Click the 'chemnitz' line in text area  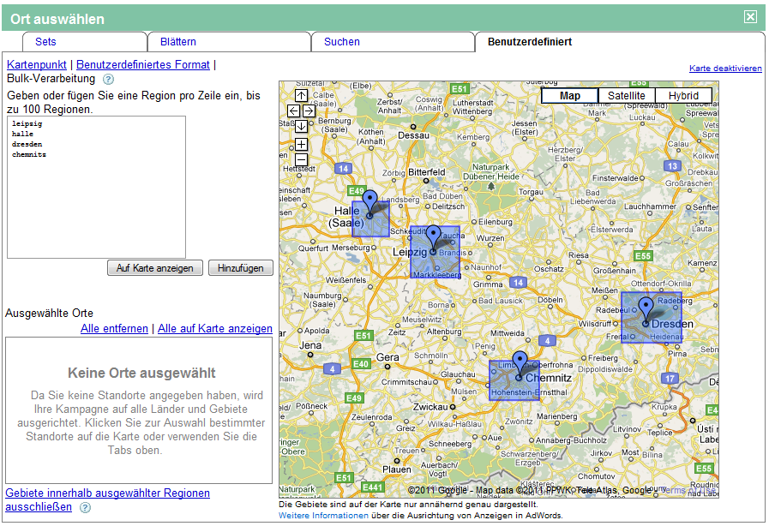[x=29, y=155]
